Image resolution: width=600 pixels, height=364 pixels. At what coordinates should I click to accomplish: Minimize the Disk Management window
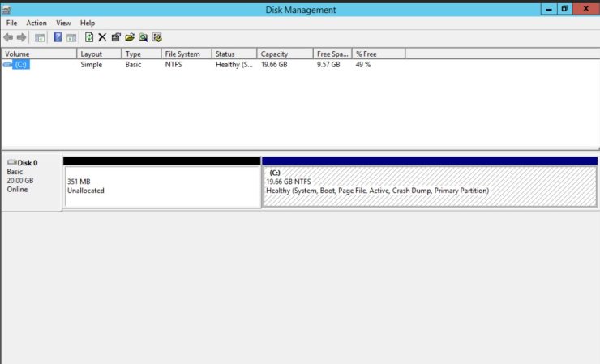pyautogui.click(x=549, y=9)
